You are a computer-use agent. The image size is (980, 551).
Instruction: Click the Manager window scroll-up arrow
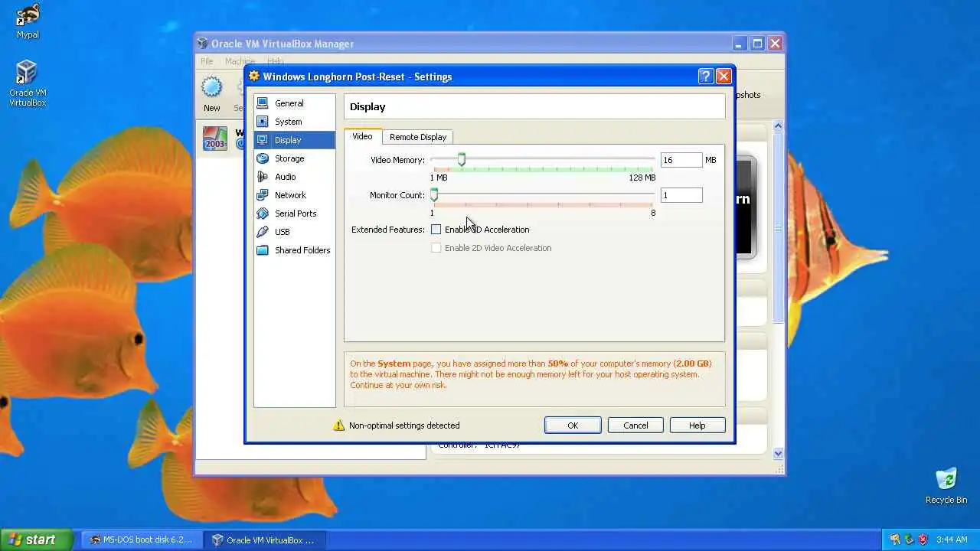click(x=778, y=126)
